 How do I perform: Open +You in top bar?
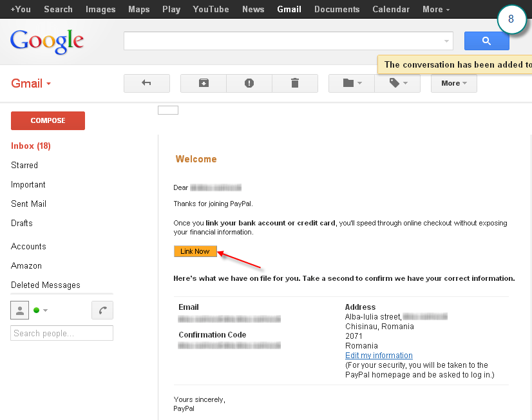click(21, 9)
